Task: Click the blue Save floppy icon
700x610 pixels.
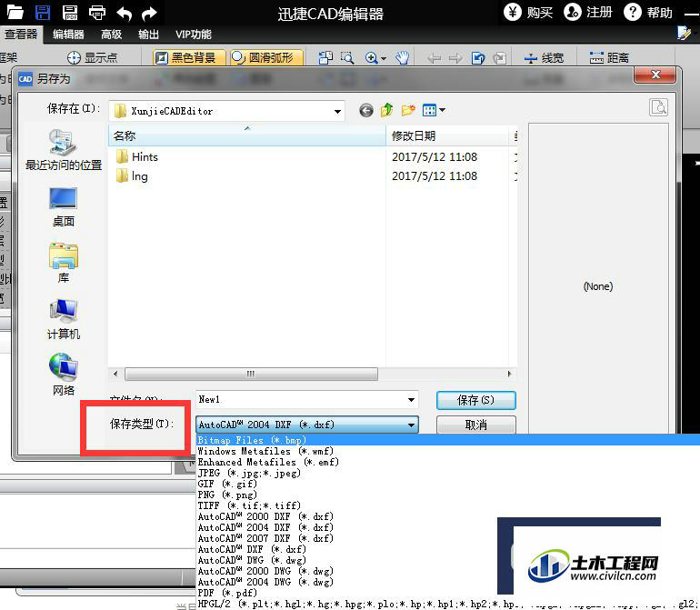Action: [x=43, y=12]
